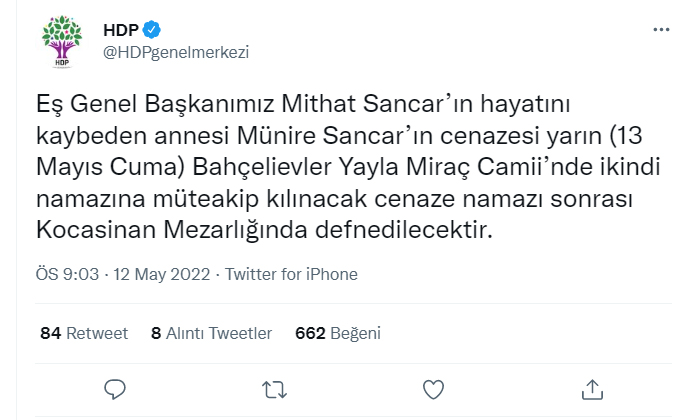Like the tweet with the heart icon

pos(433,387)
